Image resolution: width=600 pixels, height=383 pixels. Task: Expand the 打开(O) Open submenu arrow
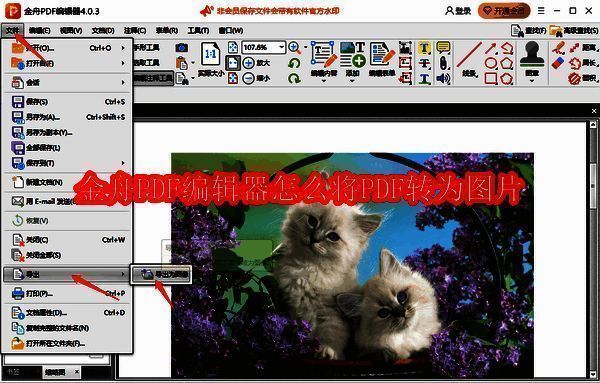[123, 48]
